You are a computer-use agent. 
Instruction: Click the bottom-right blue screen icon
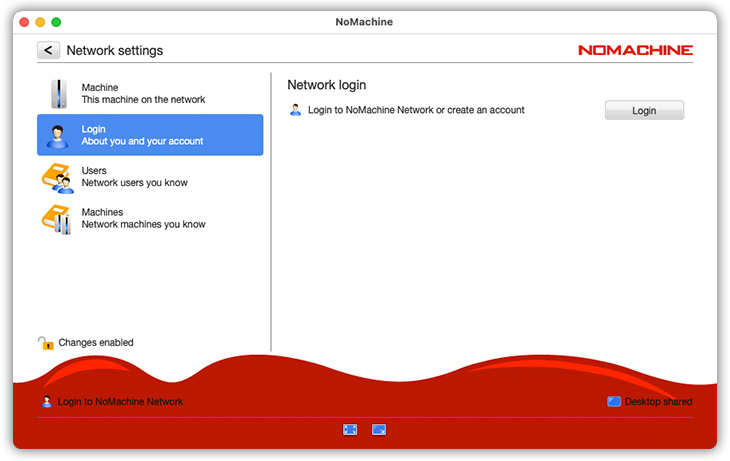pos(379,430)
